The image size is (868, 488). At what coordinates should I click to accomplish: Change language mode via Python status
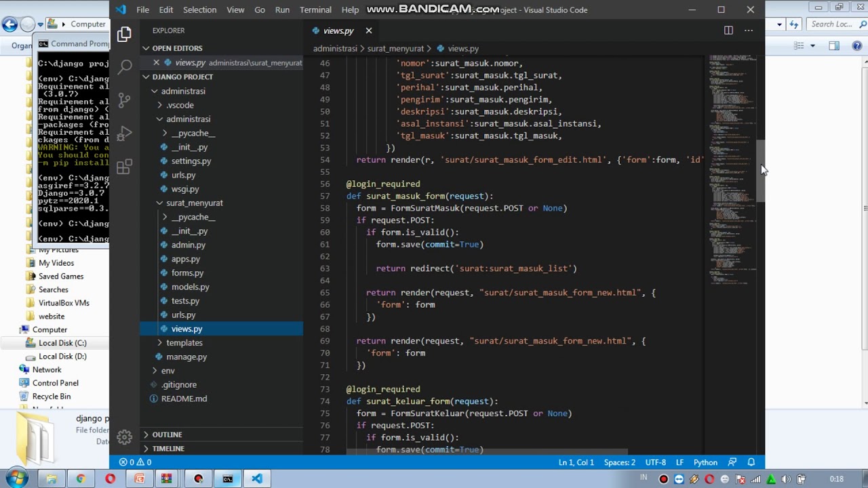tap(705, 462)
